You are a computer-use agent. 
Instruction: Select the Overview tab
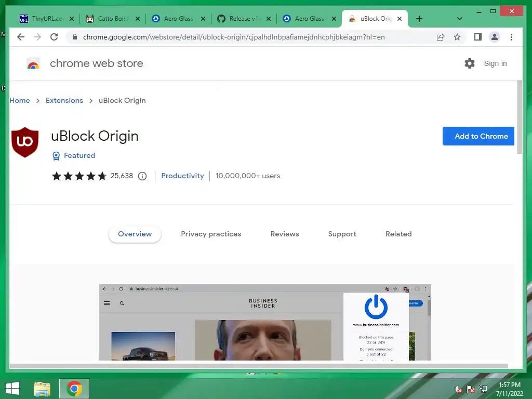(x=135, y=234)
